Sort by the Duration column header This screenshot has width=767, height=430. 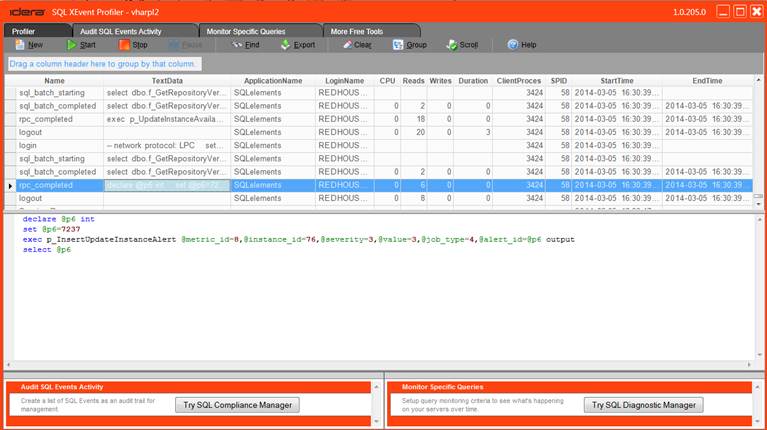click(473, 81)
